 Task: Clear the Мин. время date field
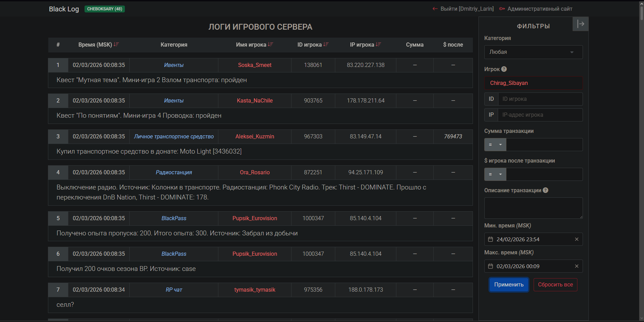click(576, 239)
